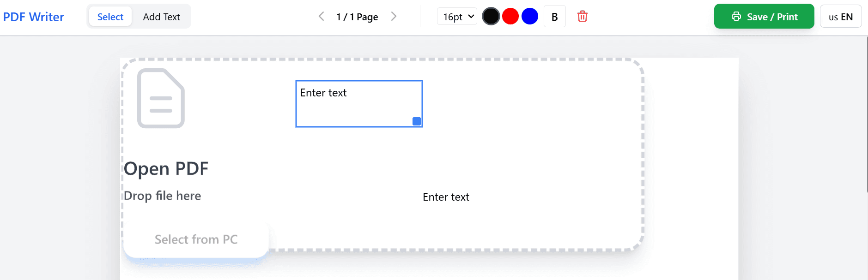Pick the red text color swatch

click(510, 16)
